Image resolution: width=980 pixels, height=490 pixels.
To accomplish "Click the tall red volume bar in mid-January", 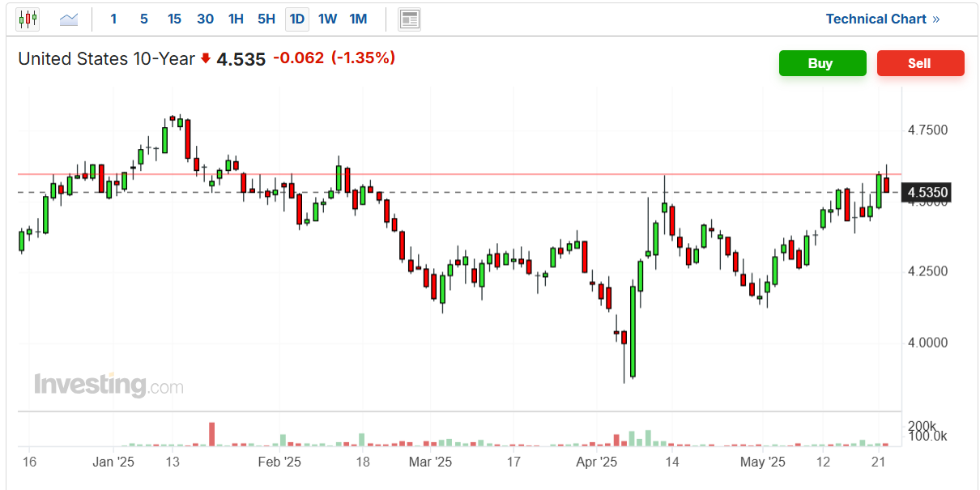I will click(212, 434).
